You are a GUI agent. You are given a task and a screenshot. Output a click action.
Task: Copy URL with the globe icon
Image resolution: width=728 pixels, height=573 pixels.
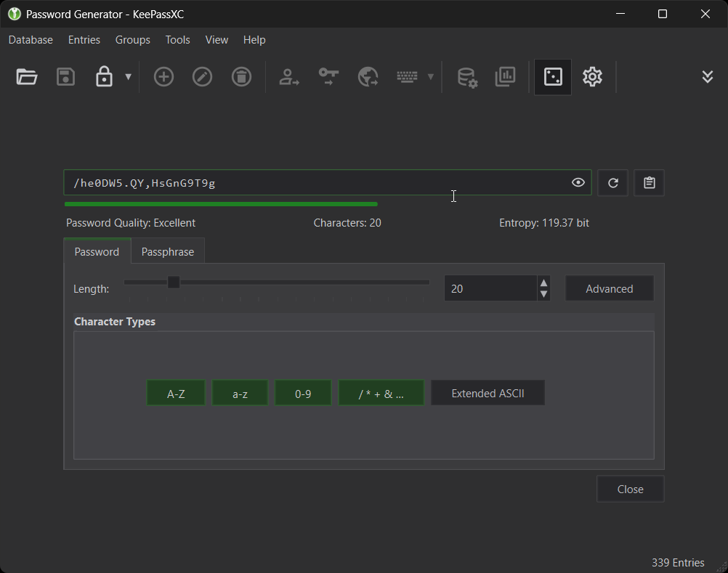click(x=368, y=76)
